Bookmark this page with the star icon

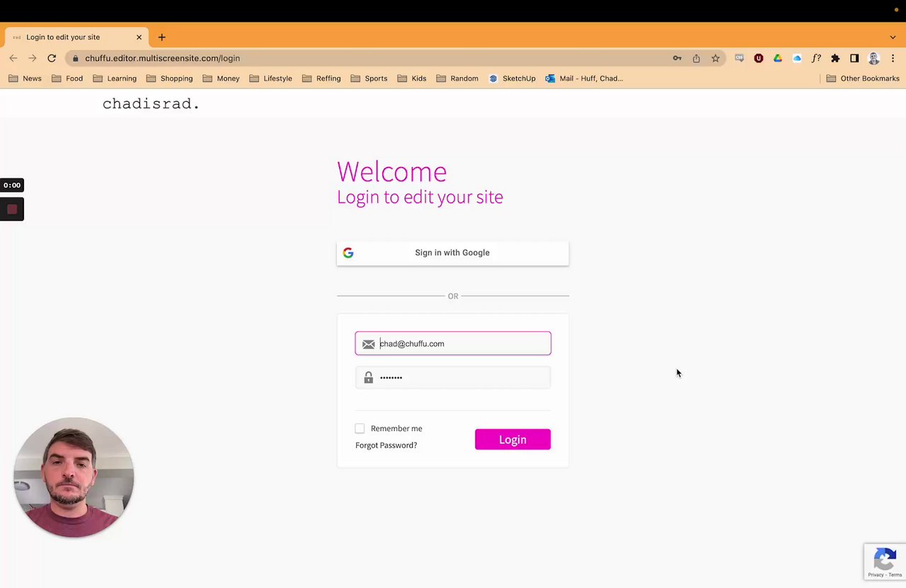pyautogui.click(x=716, y=58)
